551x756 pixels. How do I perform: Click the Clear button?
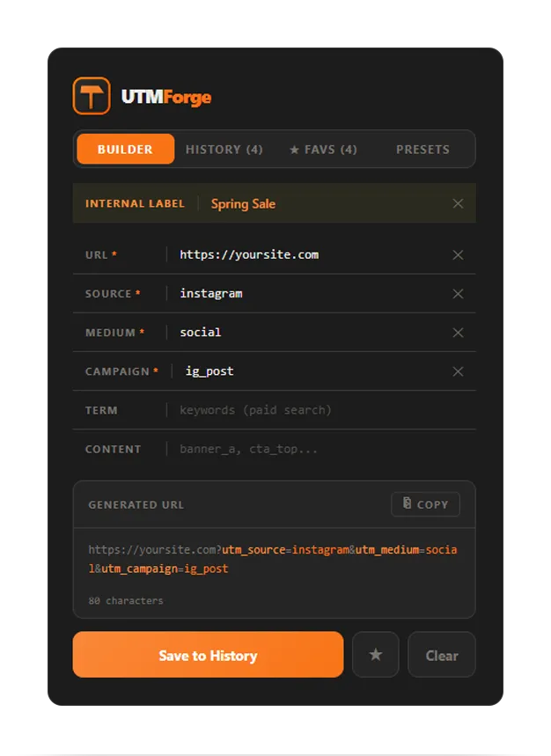442,654
